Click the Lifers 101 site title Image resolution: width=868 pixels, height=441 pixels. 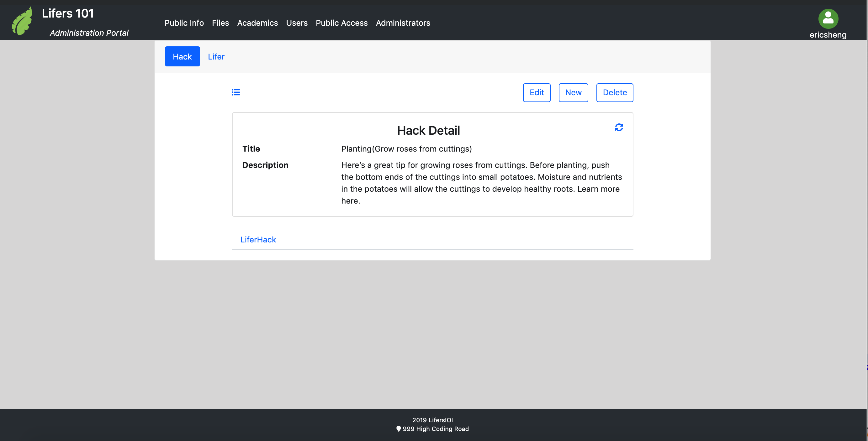(x=68, y=13)
